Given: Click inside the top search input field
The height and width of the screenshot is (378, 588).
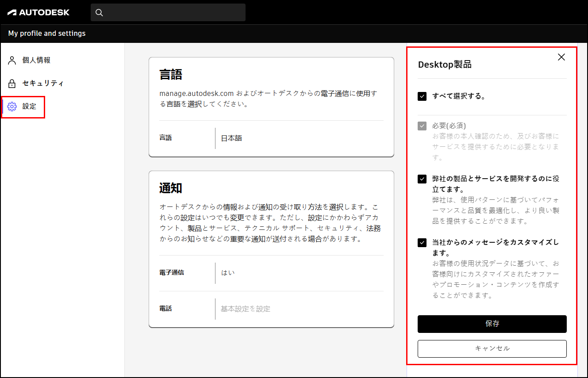Looking at the screenshot, I should tap(168, 12).
